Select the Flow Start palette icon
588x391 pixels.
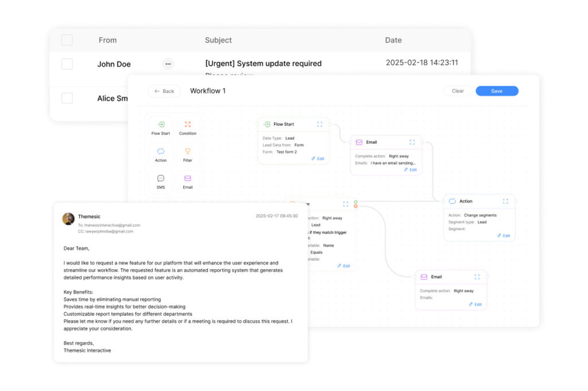(x=161, y=125)
